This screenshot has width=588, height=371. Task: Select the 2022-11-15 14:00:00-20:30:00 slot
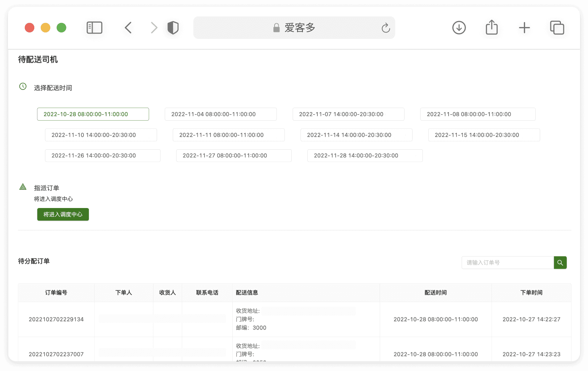[x=484, y=135]
